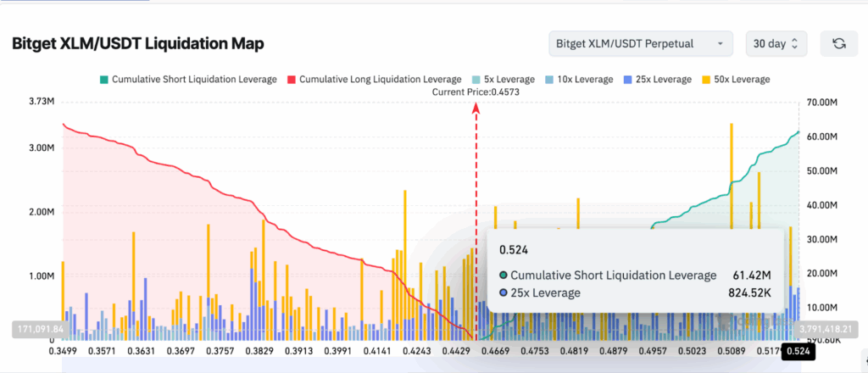868x373 pixels.
Task: Disable the 10x Leverage series in legend
Action: tap(576, 79)
